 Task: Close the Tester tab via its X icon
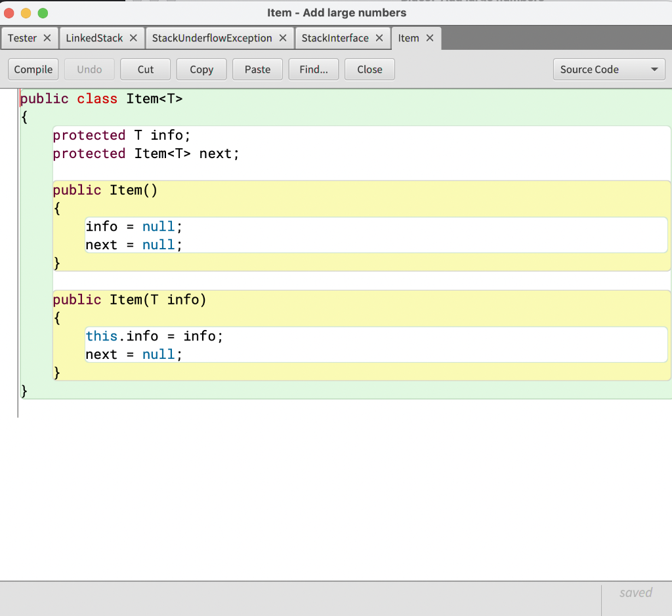point(49,37)
